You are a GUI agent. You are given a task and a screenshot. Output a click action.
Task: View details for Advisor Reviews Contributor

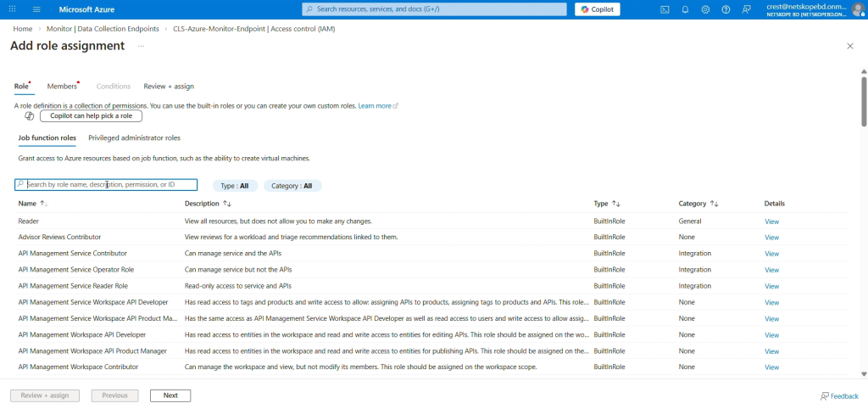pyautogui.click(x=771, y=238)
